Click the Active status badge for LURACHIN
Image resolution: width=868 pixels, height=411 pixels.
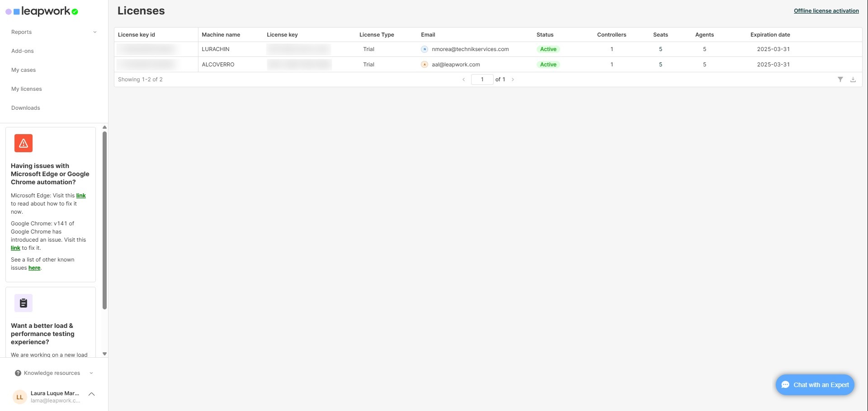(548, 49)
